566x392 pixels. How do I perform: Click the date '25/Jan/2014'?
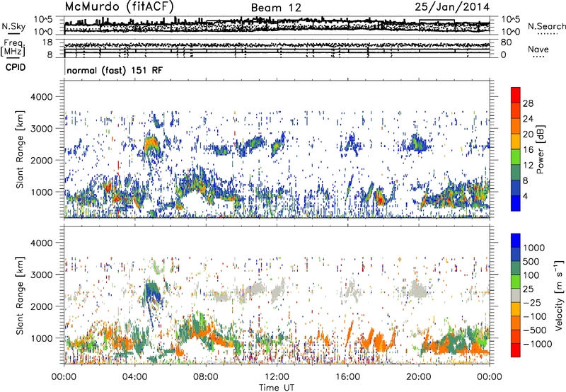click(452, 7)
